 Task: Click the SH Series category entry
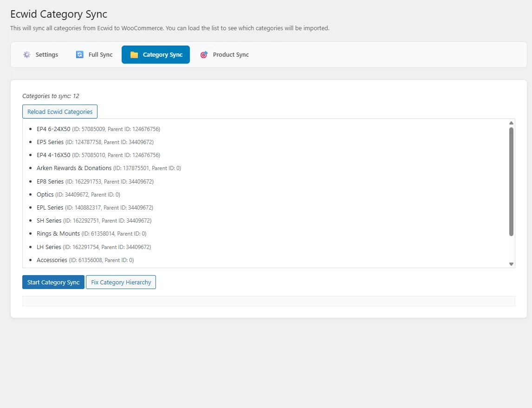(x=94, y=221)
